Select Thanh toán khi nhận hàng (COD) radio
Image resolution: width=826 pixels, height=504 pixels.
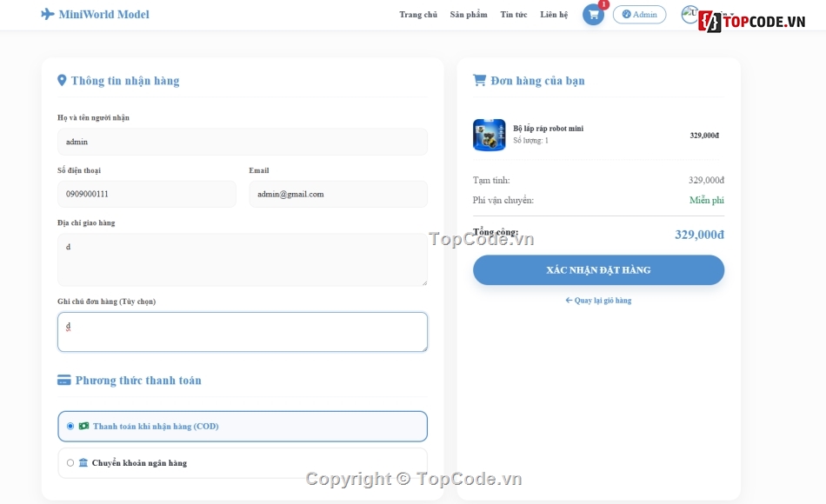point(70,426)
